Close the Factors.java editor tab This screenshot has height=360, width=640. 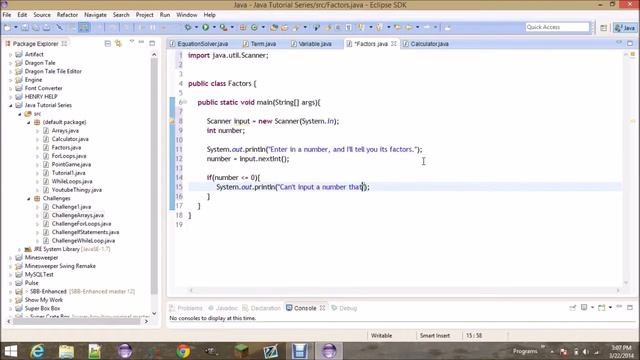pos(393,43)
